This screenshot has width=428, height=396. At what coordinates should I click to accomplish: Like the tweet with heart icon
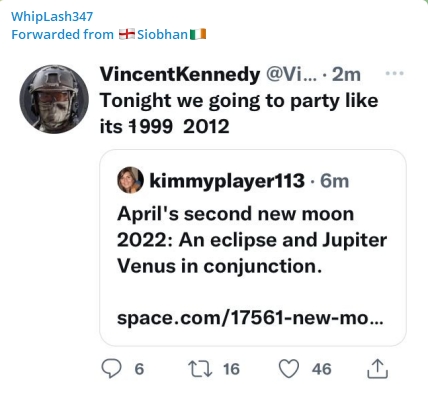289,369
